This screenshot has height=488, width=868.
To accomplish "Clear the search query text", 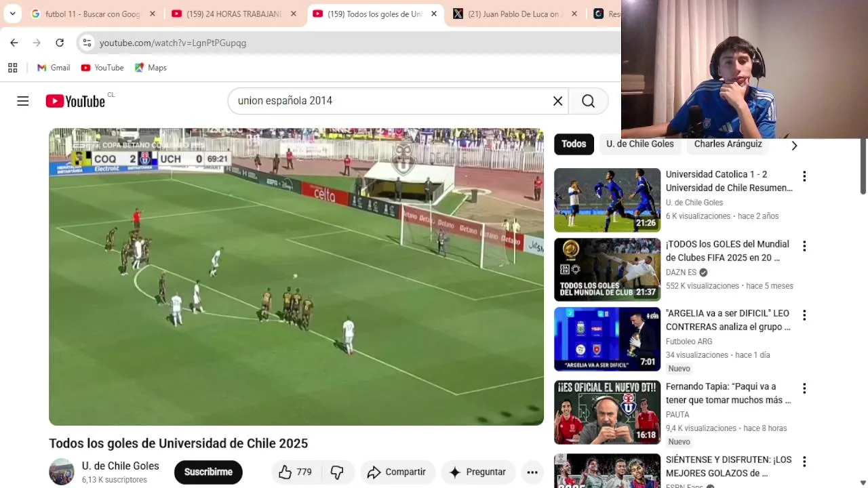I will (x=557, y=101).
